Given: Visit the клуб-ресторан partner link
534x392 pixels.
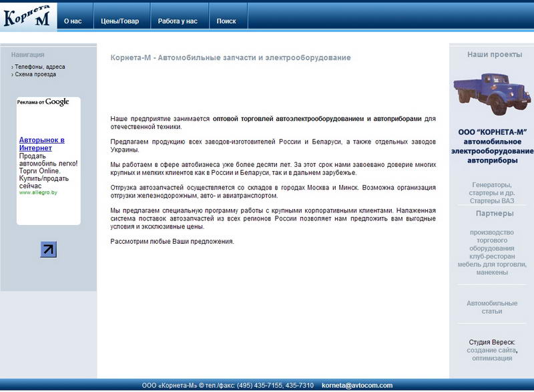Looking at the screenshot, I should click(x=492, y=256).
